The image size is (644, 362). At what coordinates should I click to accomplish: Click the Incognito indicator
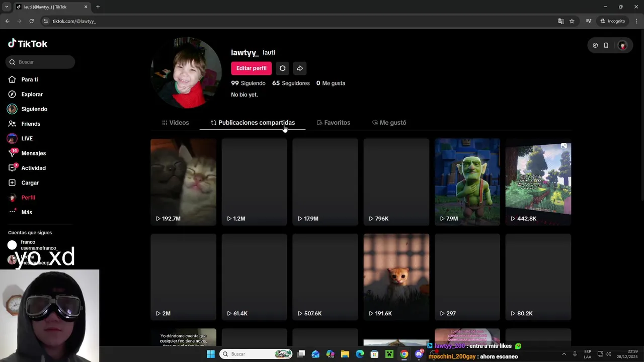[612, 21]
